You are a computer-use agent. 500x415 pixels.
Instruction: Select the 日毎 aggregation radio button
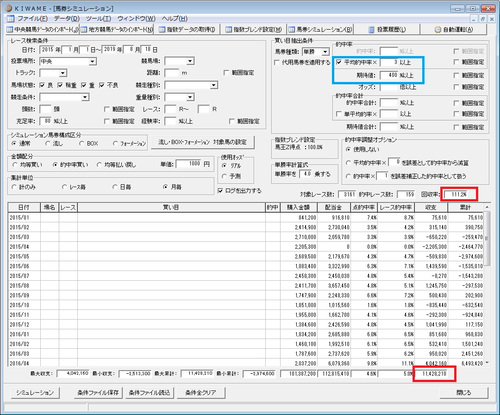(115, 187)
